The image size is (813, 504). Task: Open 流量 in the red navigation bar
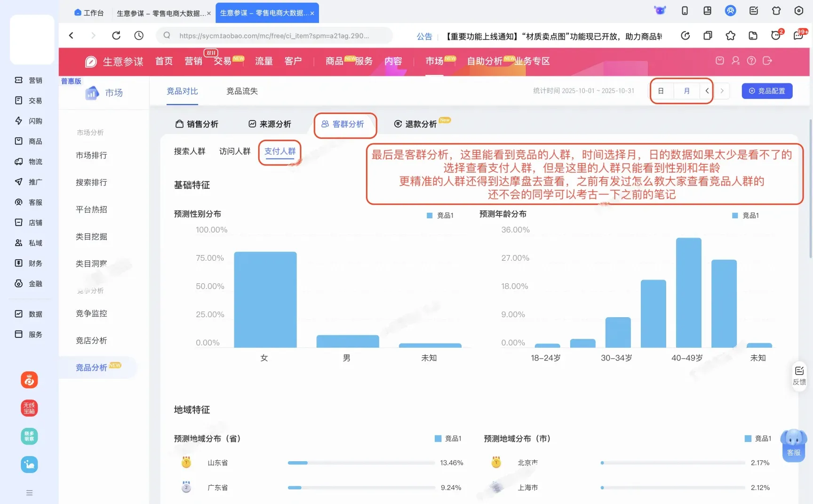tap(264, 61)
